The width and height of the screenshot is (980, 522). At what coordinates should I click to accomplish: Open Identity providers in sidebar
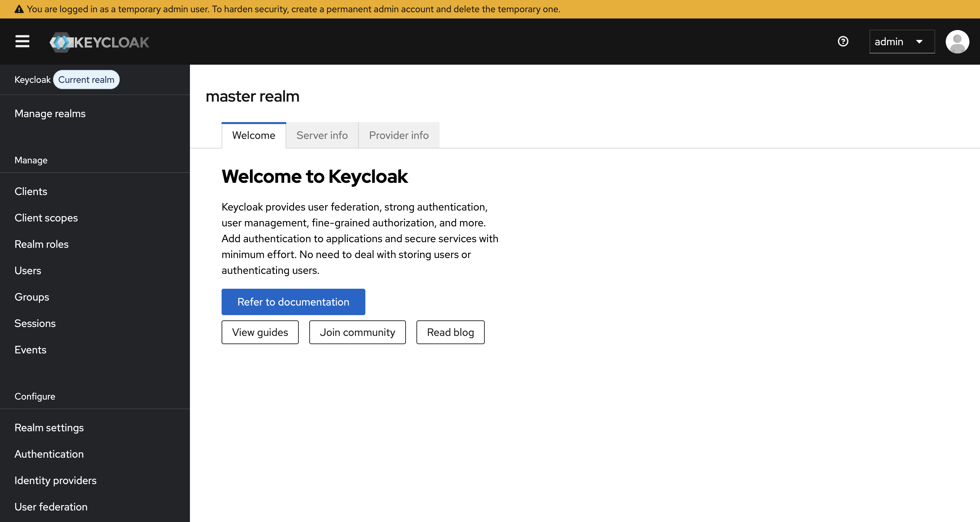click(55, 480)
